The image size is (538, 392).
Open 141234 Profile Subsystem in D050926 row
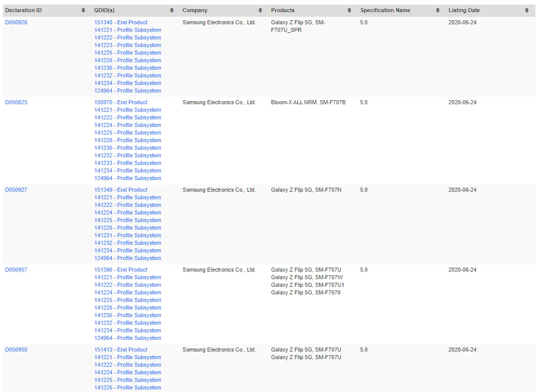127,83
